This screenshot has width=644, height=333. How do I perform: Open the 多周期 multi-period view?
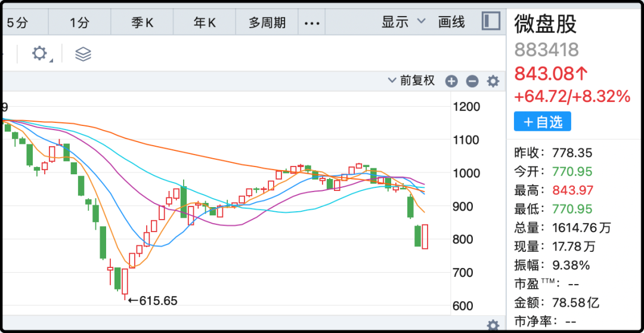[x=267, y=23]
